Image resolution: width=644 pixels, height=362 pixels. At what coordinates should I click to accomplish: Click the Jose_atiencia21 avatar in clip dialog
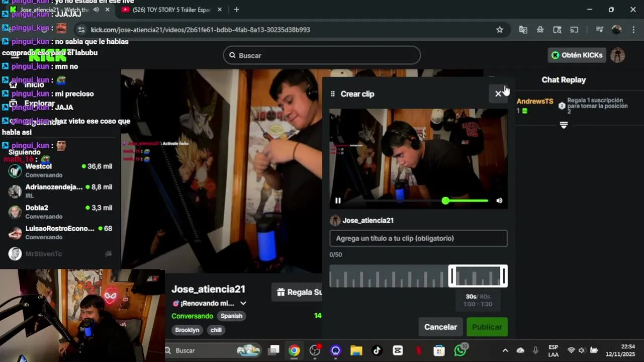[335, 220]
